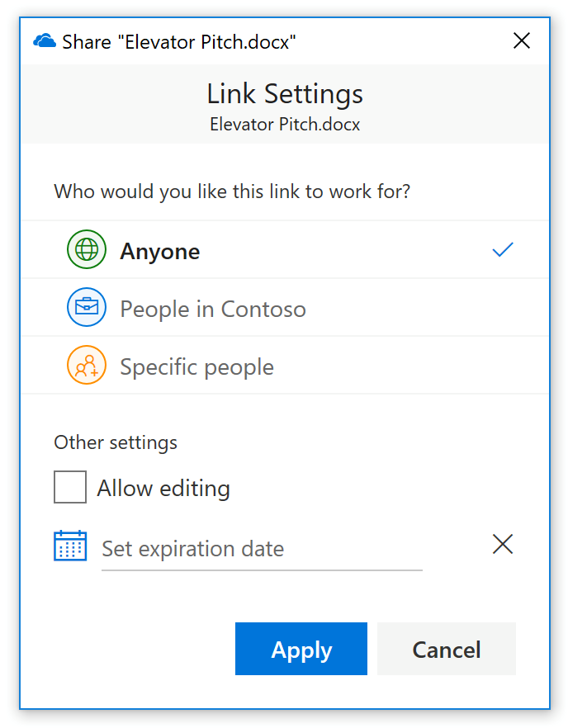This screenshot has width=568, height=728.
Task: Click the OneDrive cloud icon in title bar
Action: 45,41
